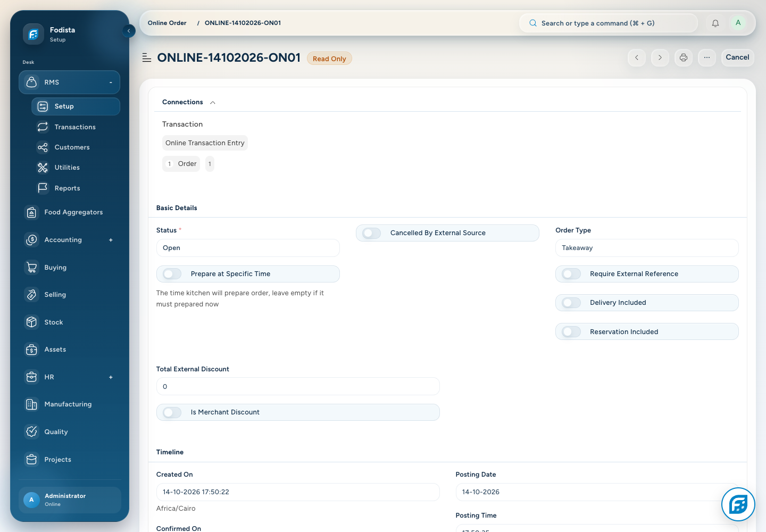Open the three-dots more options menu
This screenshot has width=766, height=532.
click(707, 57)
